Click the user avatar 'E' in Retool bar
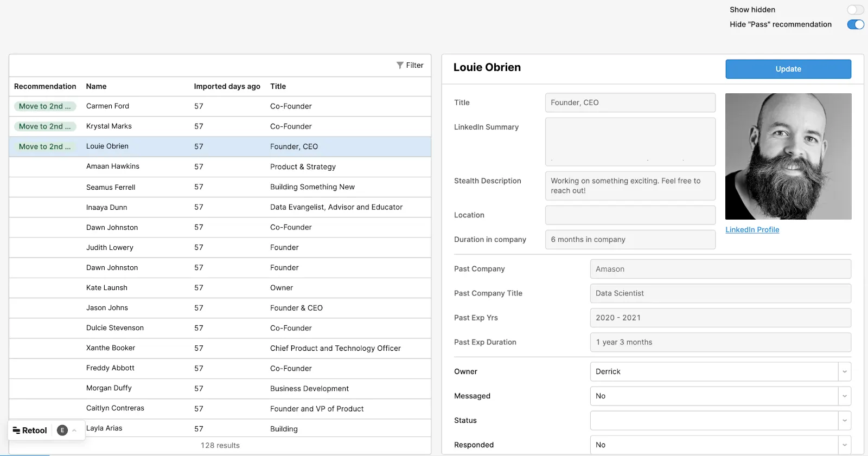Image resolution: width=868 pixels, height=456 pixels. pos(62,431)
